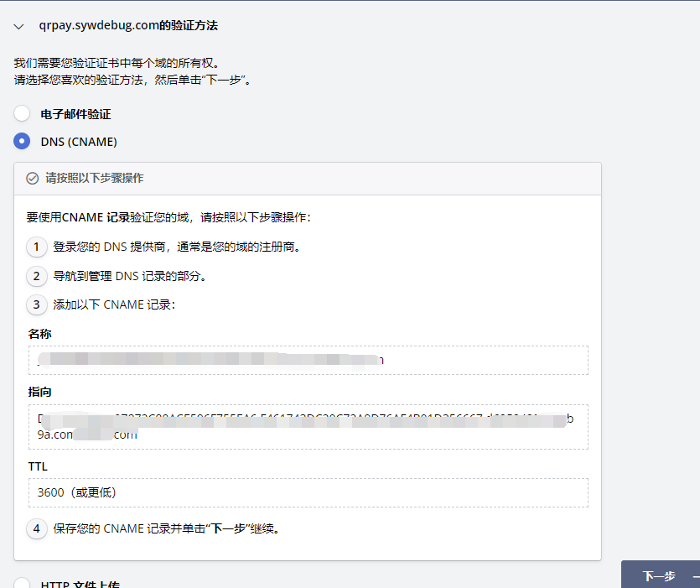This screenshot has width=700, height=588.
Task: Click the step 2 numbered circle icon
Action: click(36, 275)
